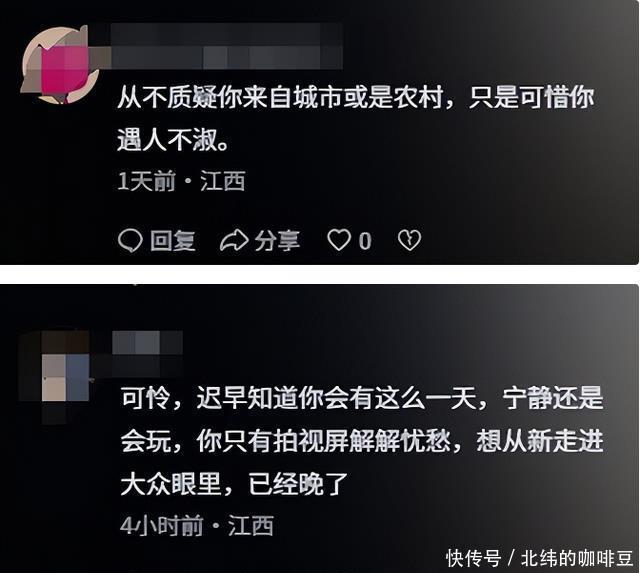Click the "分享" text label
Screen dimensions: 640x573
[277, 240]
